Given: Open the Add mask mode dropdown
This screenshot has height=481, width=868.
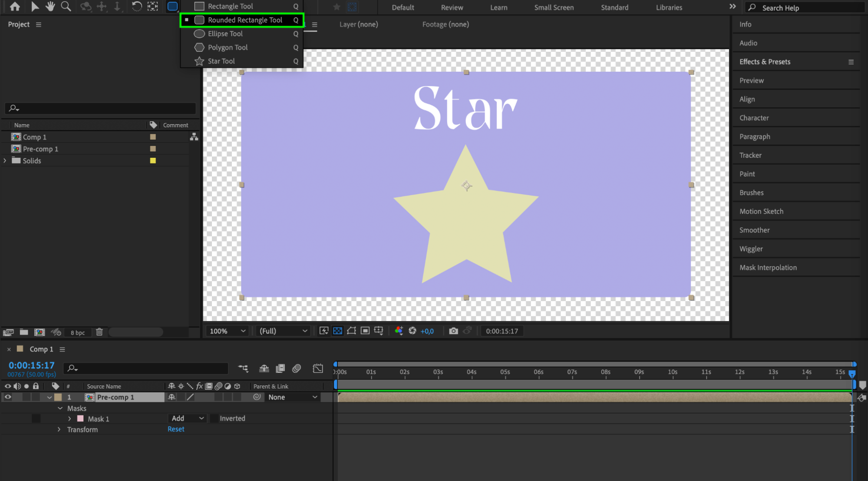Looking at the screenshot, I should coord(187,418).
